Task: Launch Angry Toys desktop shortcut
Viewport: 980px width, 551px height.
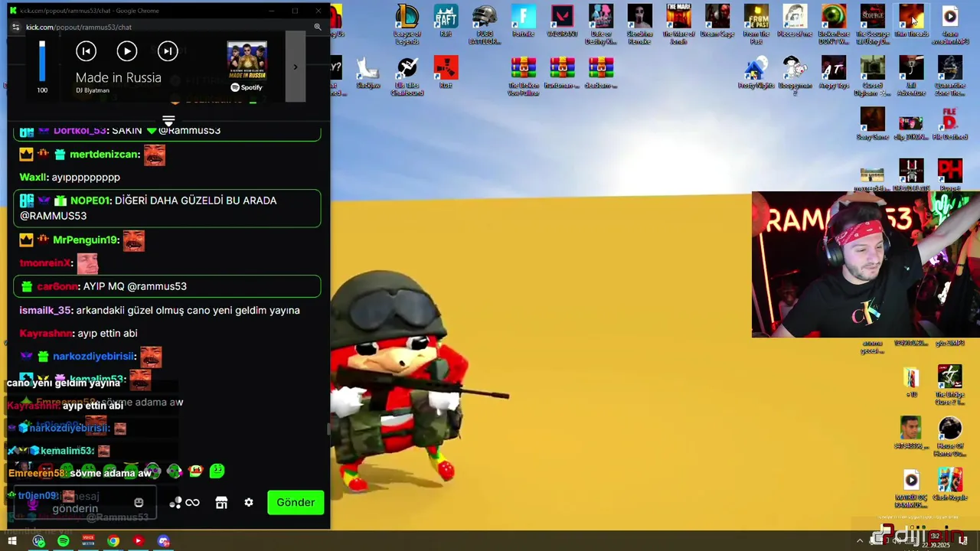Action: (x=834, y=72)
